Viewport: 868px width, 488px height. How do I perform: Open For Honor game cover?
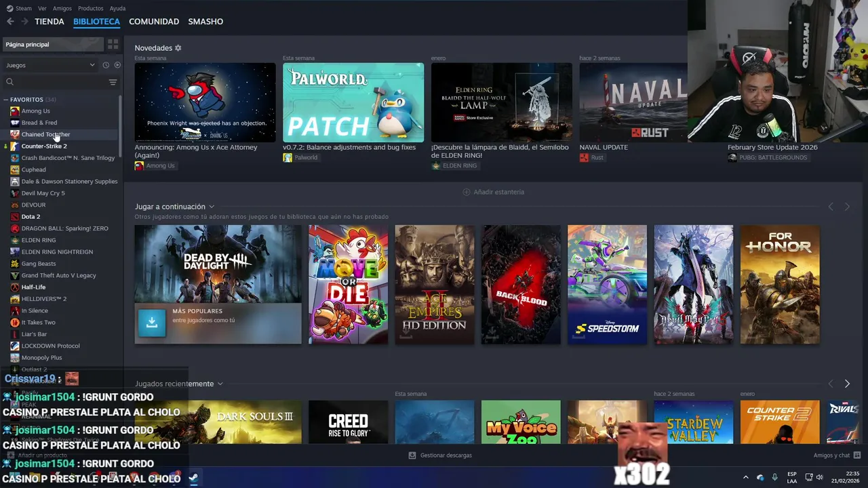click(780, 285)
